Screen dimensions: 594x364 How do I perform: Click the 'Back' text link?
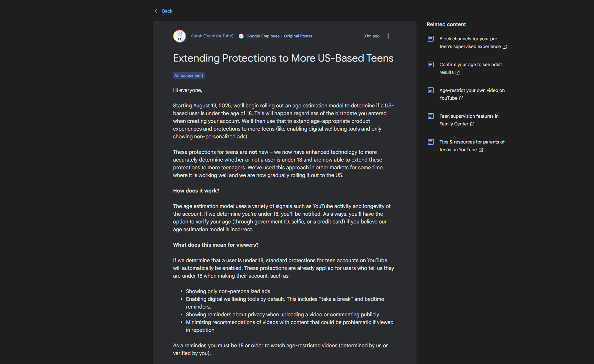(x=167, y=11)
